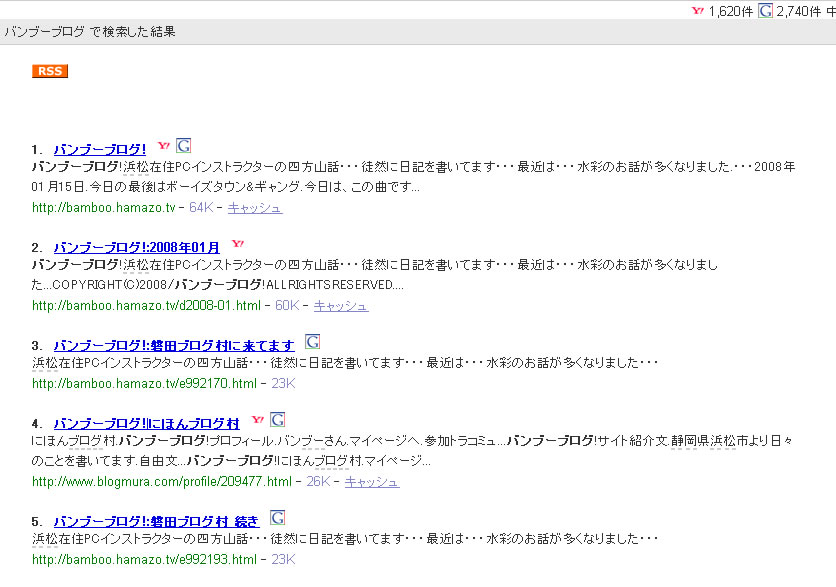Viewport: 836px width, 587px height.
Task: Click URL text bamboo.hamazo.tv/e992170.html
Action: [x=144, y=384]
